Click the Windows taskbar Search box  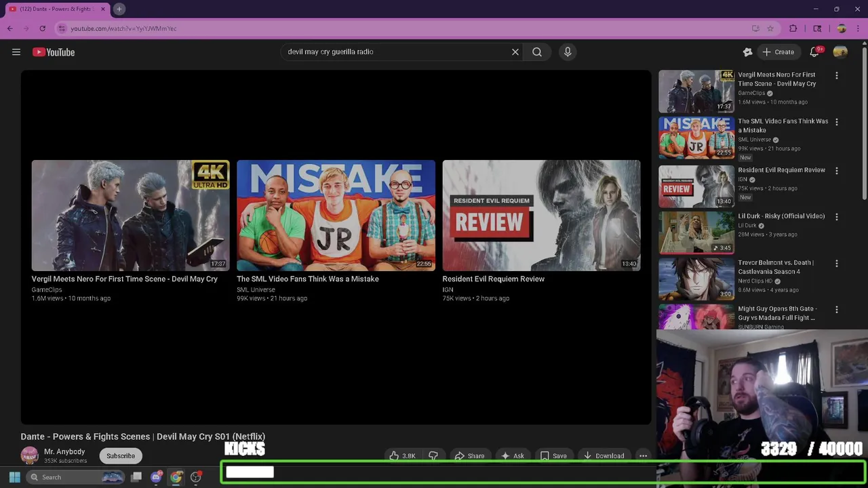[76, 477]
